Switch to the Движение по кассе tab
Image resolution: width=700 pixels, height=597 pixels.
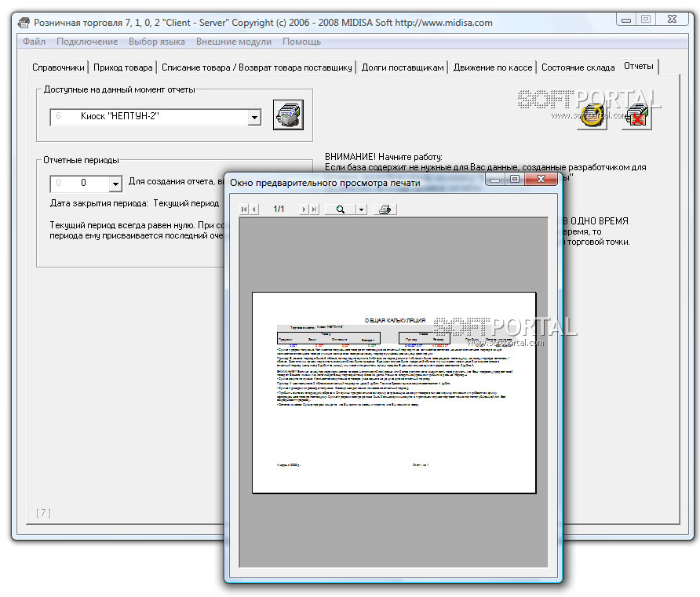coord(493,67)
